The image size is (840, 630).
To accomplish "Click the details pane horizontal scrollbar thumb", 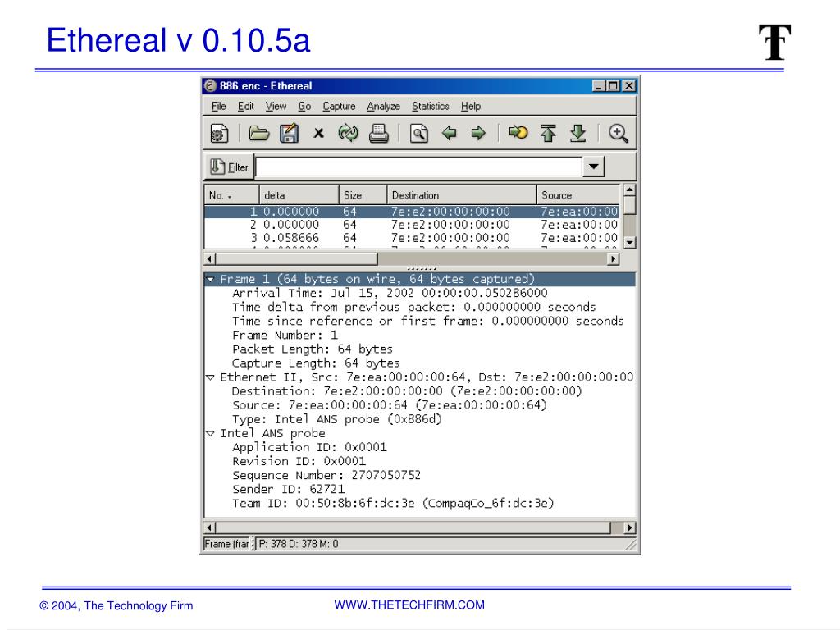I will pos(413,527).
